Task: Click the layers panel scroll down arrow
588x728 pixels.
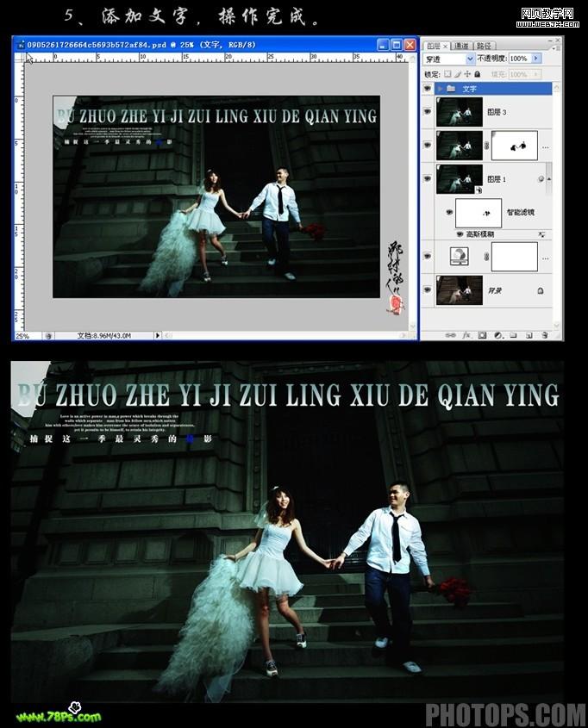Action: tap(556, 325)
